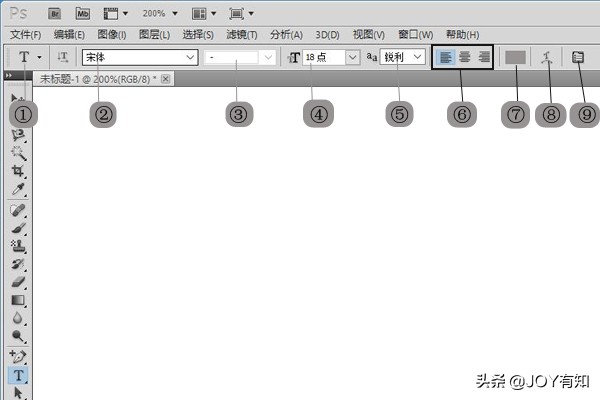Select the Clone Stamp tool
The image size is (600, 400).
[x=18, y=246]
